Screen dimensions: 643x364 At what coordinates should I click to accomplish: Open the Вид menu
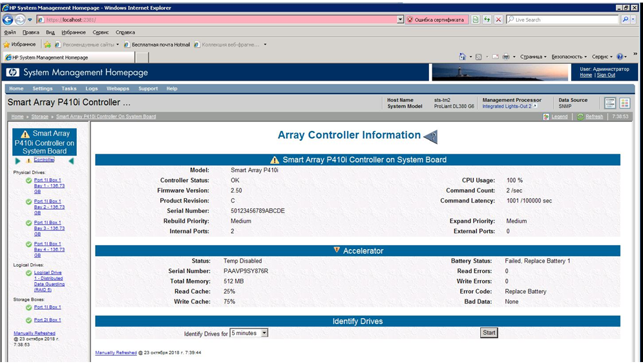coord(50,32)
